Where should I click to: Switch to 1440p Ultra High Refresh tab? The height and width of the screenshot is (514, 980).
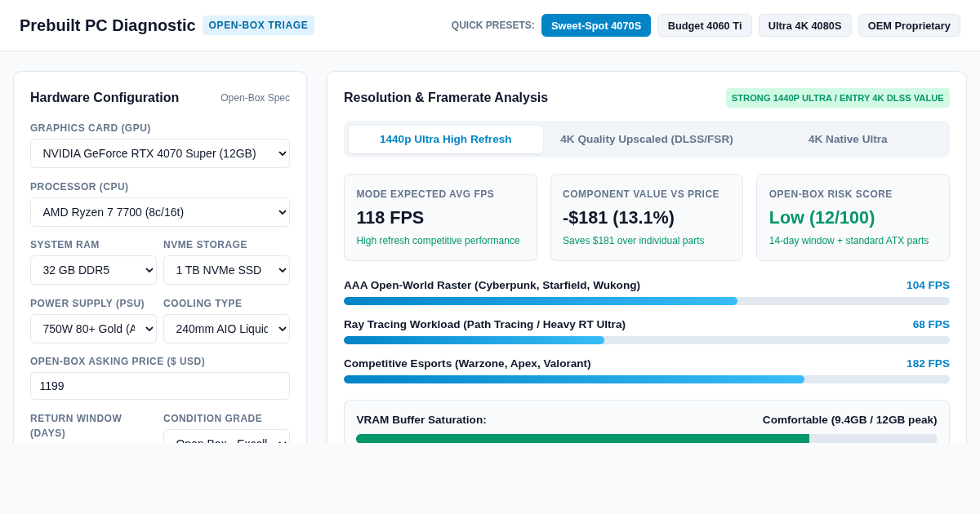click(x=446, y=140)
